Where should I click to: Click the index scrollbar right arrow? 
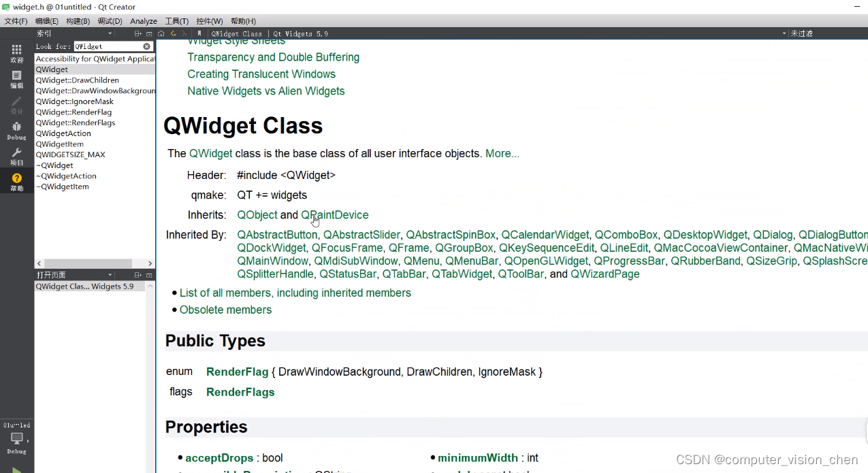point(150,263)
